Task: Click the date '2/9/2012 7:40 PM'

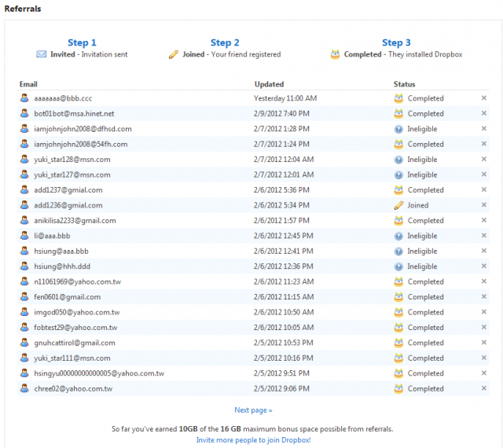Action: [x=281, y=114]
